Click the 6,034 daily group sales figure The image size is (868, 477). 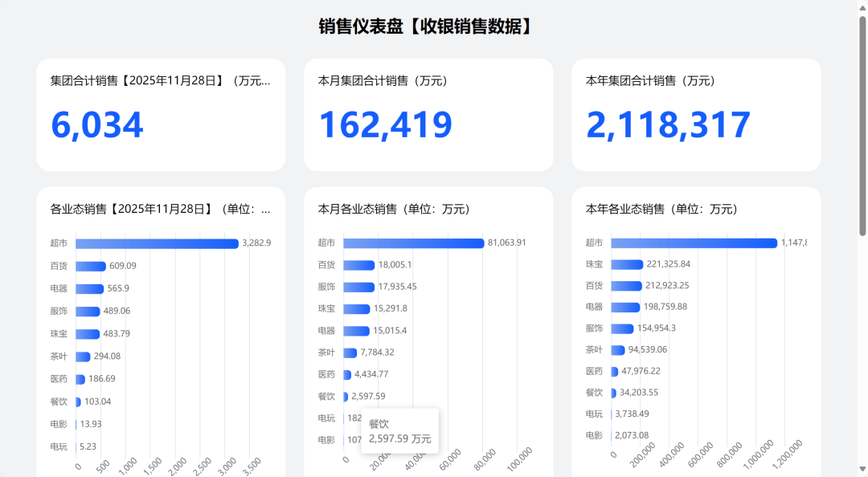point(97,125)
